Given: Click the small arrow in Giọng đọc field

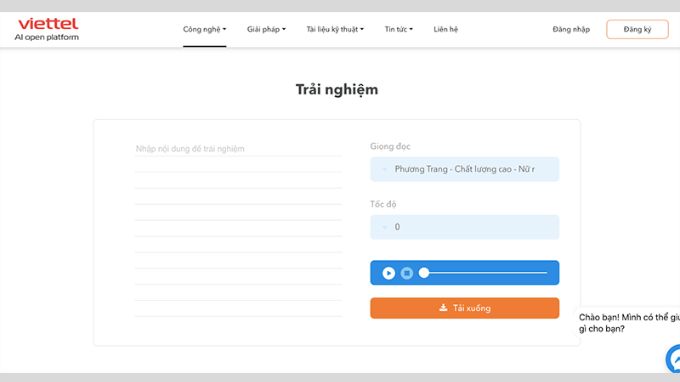Looking at the screenshot, I should pos(384,169).
